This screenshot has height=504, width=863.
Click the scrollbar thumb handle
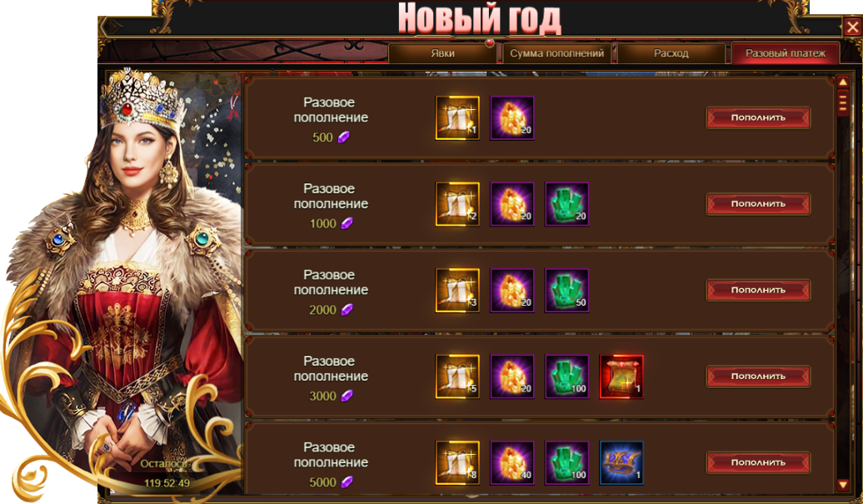click(843, 102)
